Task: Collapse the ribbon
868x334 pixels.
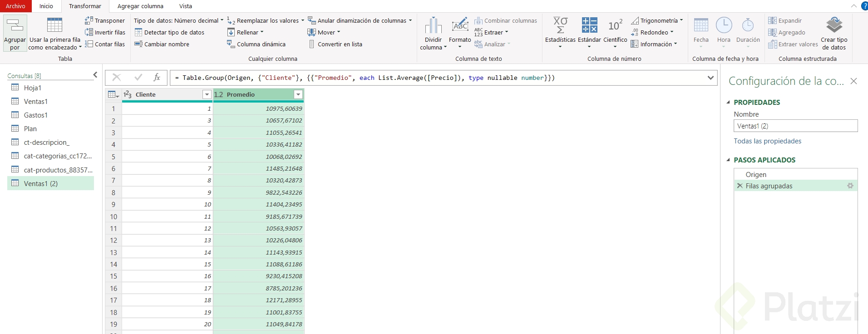Action: click(853, 6)
